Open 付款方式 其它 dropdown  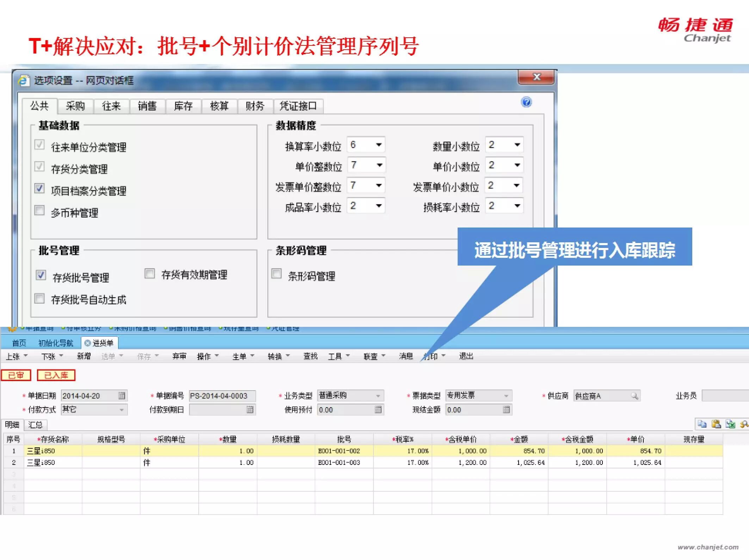(x=94, y=409)
